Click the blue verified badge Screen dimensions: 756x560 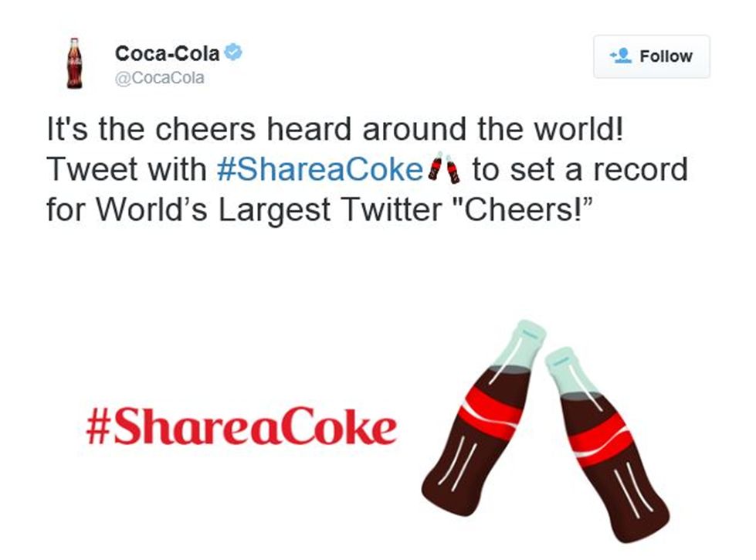click(x=233, y=53)
